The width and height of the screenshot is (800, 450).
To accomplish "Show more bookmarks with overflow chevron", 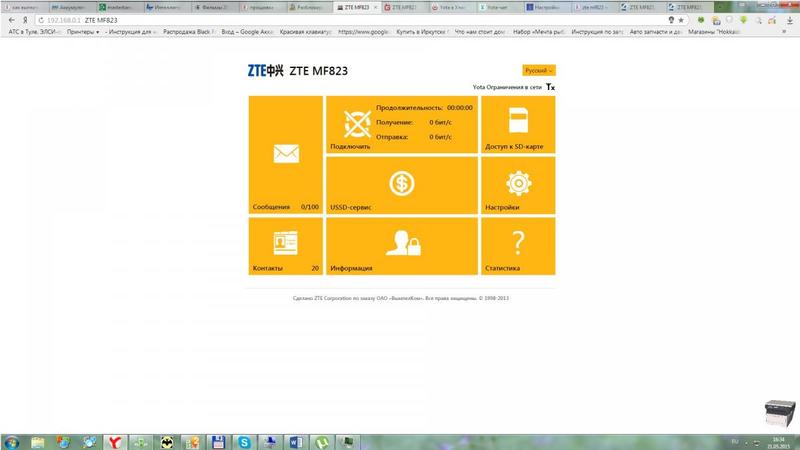I will pyautogui.click(x=784, y=32).
